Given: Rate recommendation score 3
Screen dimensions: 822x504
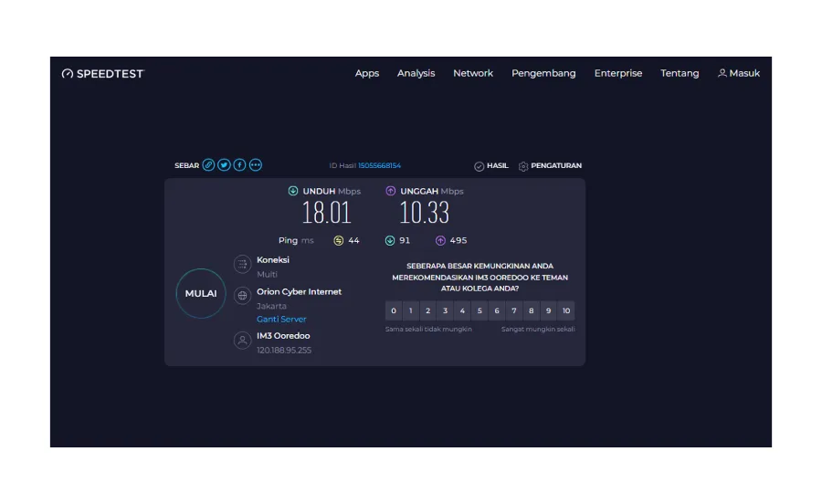Looking at the screenshot, I should 445,310.
